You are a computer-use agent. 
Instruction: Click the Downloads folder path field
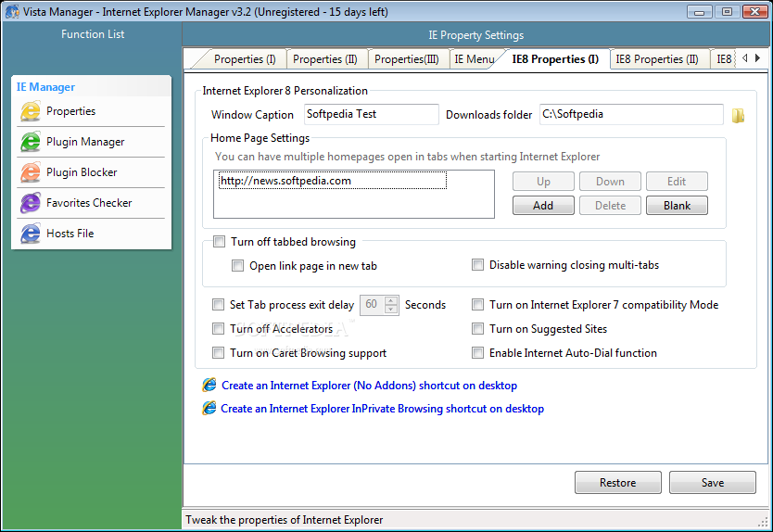click(631, 114)
